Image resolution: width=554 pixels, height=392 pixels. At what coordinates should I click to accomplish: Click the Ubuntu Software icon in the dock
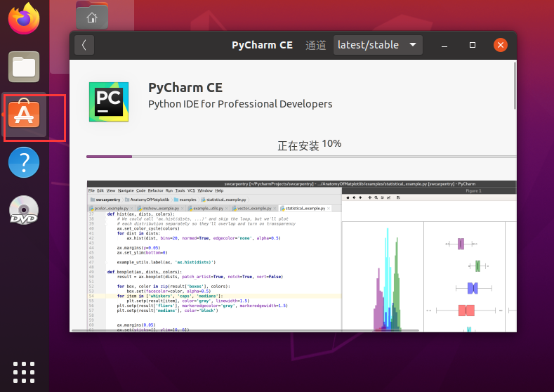[24, 114]
